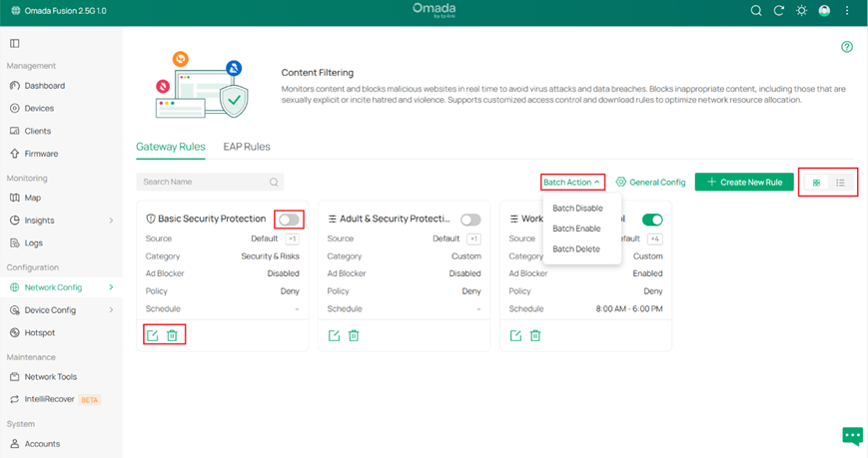Click the magnifier in Search Name field

(x=274, y=182)
